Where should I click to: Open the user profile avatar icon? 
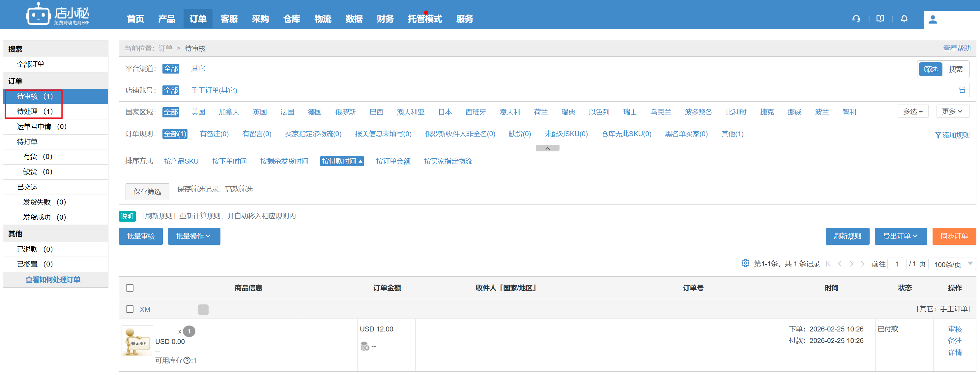(x=933, y=19)
